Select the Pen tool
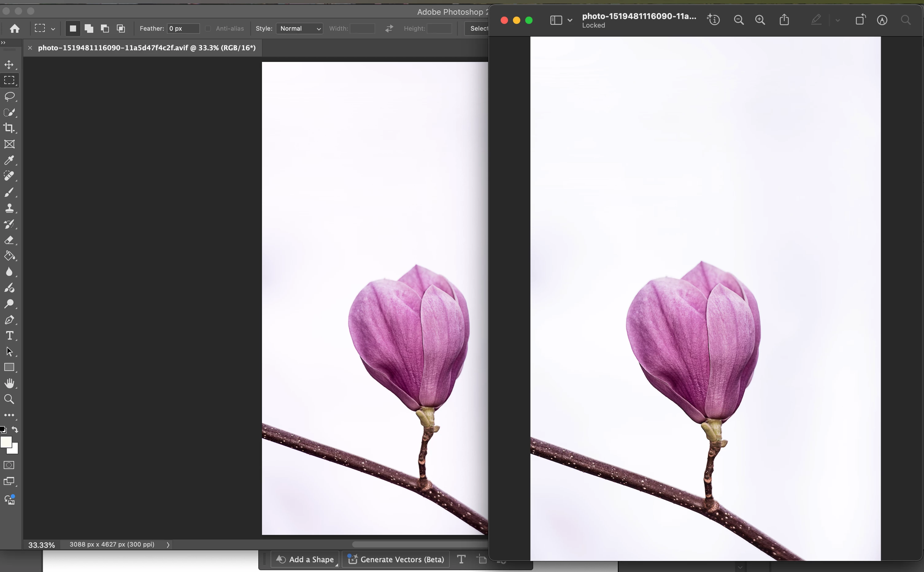Screen dimensions: 924x572 (x=10, y=320)
